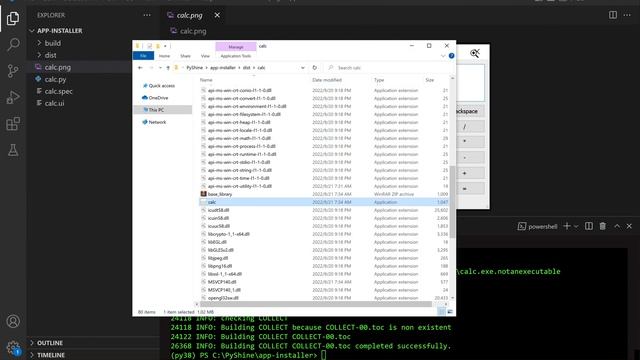Open the new terminal launch profile dropdown
The image size is (640, 360).
(x=576, y=226)
